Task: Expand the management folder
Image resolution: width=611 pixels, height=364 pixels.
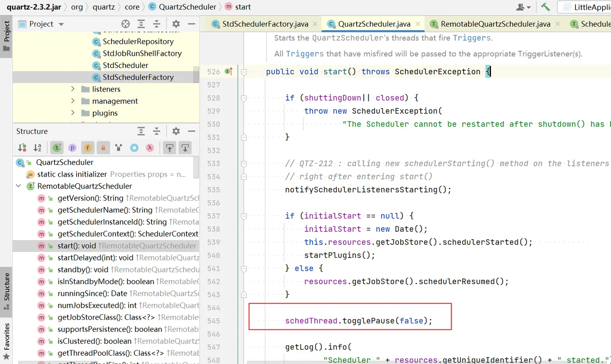Action: 73,101
